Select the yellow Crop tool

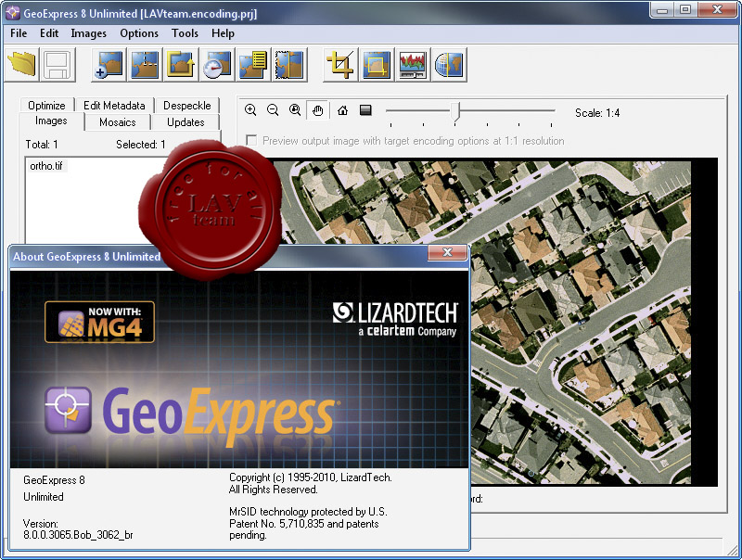(340, 65)
